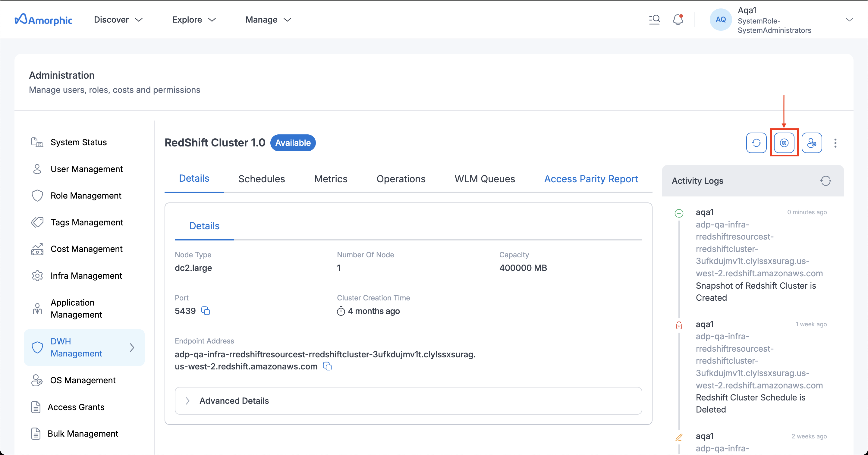The image size is (868, 455).
Task: Switch to the Metrics tab
Action: point(331,179)
